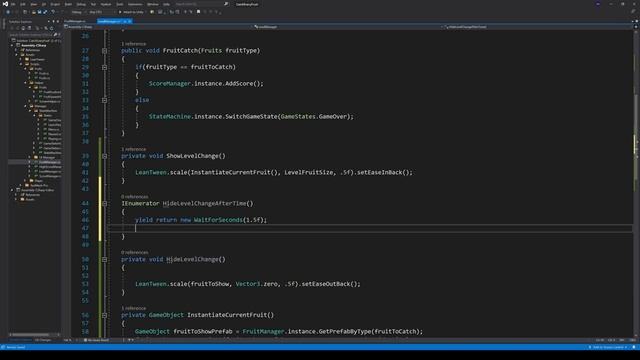Click the Undo toolbar icon
Viewport: 640px width, 360px height.
[x=53, y=12]
